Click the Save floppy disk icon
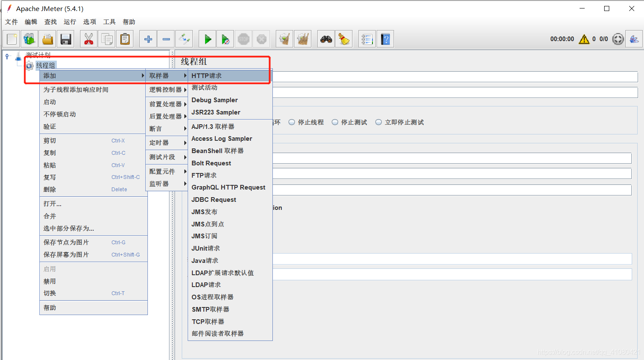 click(66, 39)
